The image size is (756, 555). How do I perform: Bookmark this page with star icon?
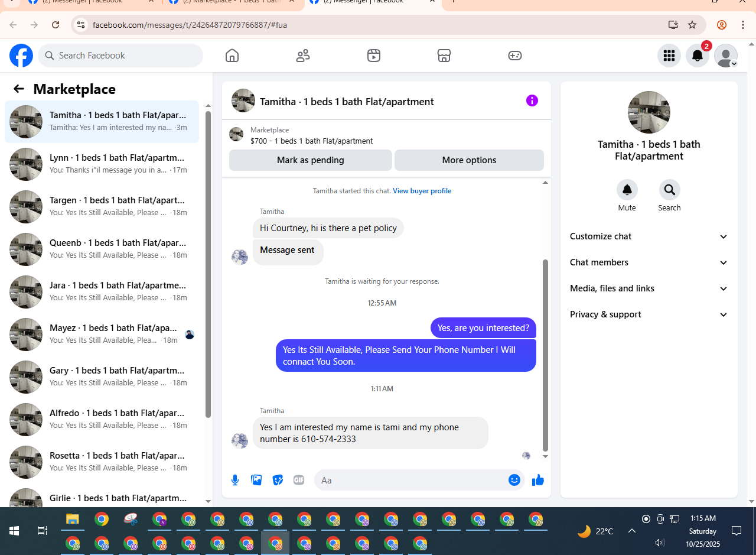coord(692,25)
